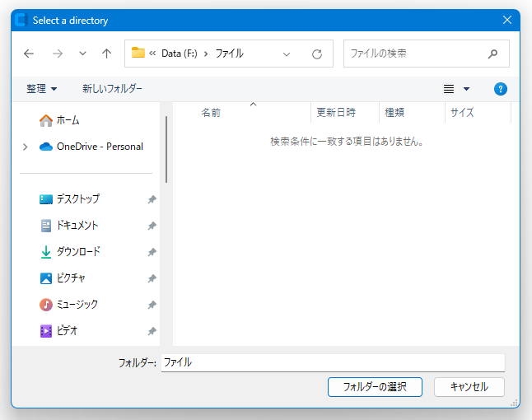Click the app icon in title bar

(21, 20)
